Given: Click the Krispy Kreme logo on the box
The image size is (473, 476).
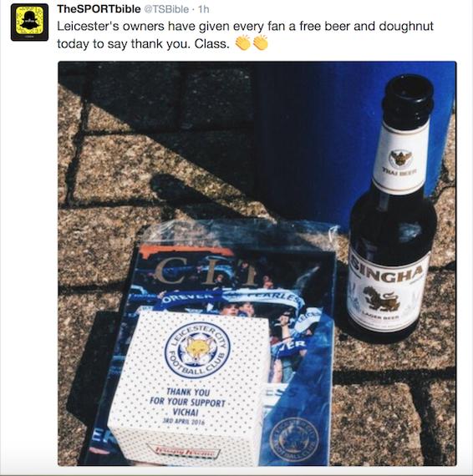Looking at the screenshot, I should [183, 451].
